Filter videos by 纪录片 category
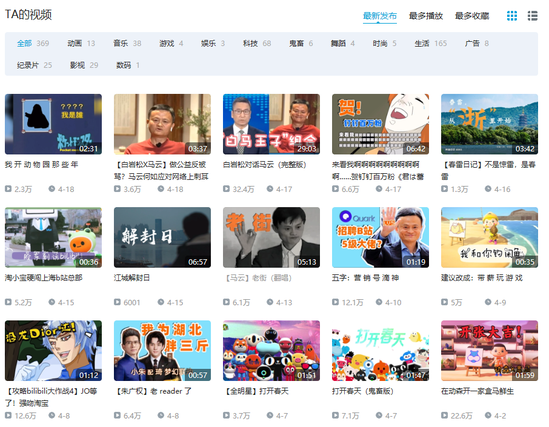549x427 pixels. coord(34,65)
